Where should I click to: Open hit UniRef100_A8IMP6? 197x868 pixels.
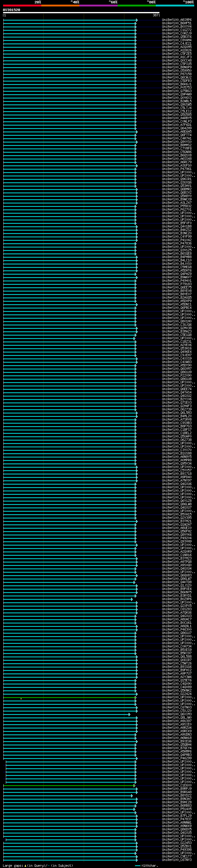click(177, 20)
